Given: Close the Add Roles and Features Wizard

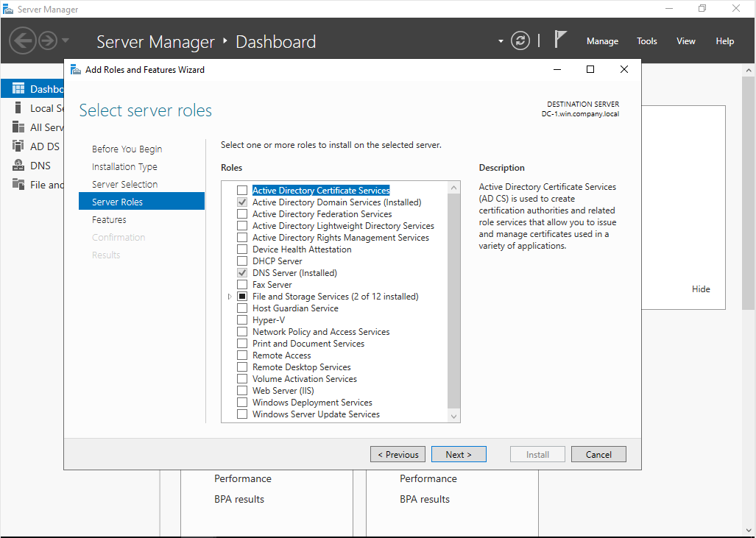Looking at the screenshot, I should click(624, 69).
